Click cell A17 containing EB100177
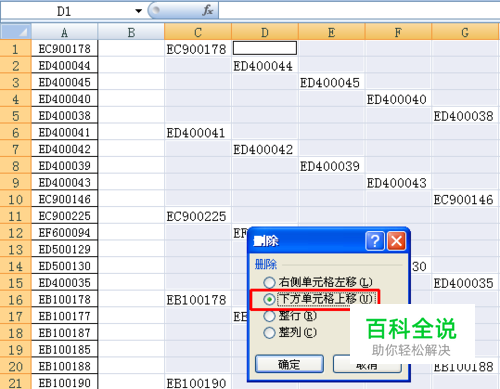 [x=64, y=316]
